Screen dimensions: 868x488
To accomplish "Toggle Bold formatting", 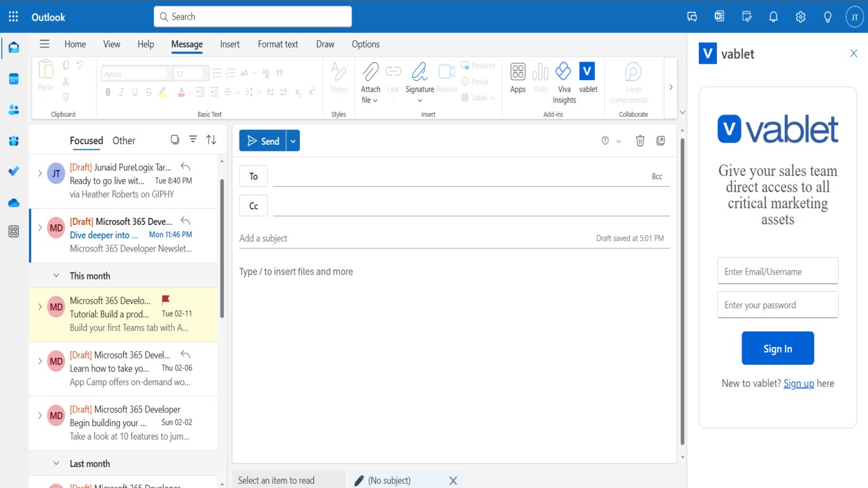I will 108,92.
